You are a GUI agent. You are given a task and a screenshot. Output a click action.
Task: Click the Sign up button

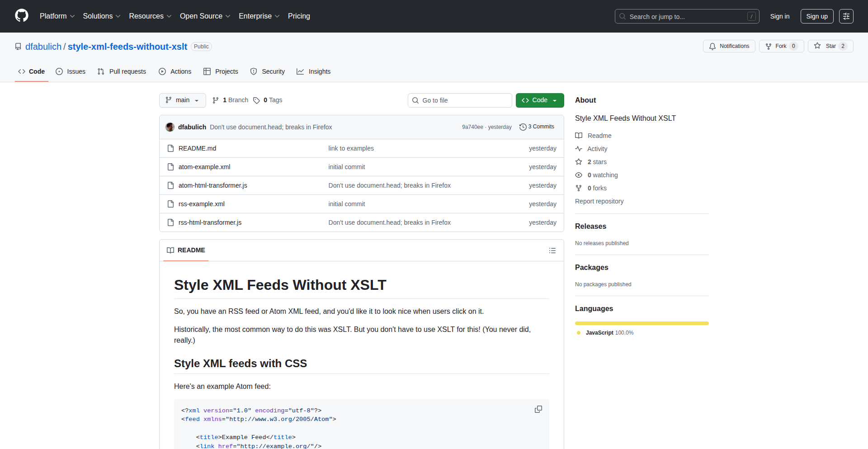816,16
